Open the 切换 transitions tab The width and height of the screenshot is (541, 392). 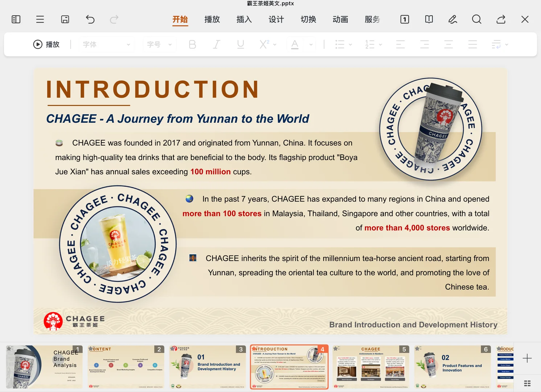click(308, 19)
